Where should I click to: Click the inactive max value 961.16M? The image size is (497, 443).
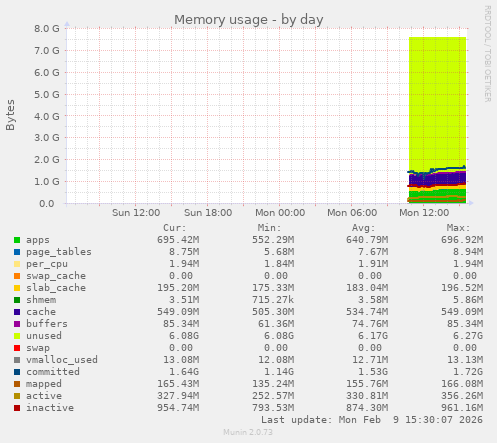click(462, 408)
